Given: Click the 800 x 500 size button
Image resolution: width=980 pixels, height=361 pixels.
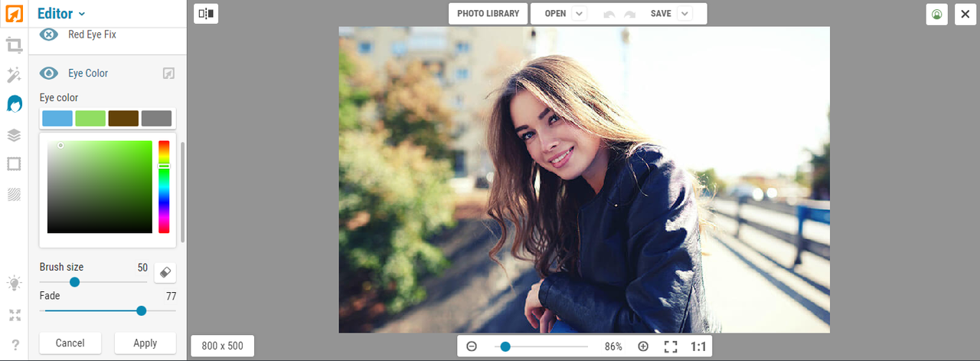Looking at the screenshot, I should tap(222, 346).
